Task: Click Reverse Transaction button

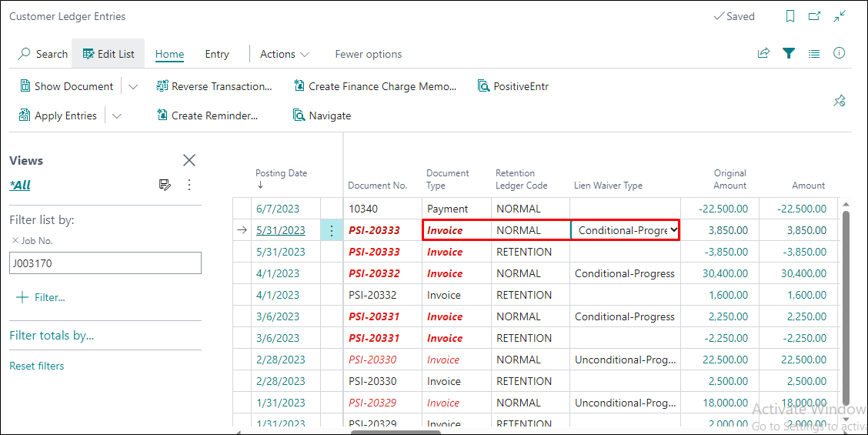Action: click(x=214, y=86)
